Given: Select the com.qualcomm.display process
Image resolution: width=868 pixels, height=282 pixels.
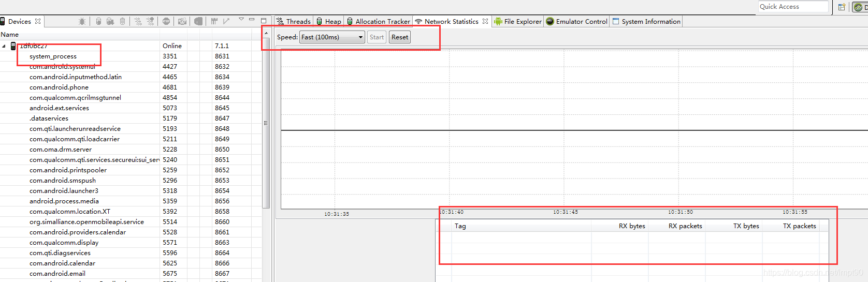Looking at the screenshot, I should point(64,243).
